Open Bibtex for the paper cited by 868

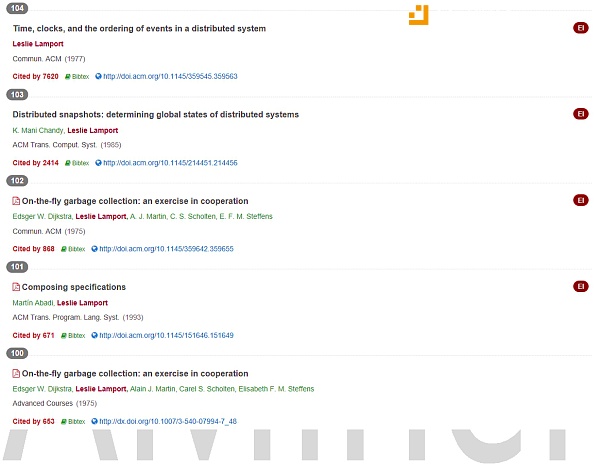click(73, 249)
